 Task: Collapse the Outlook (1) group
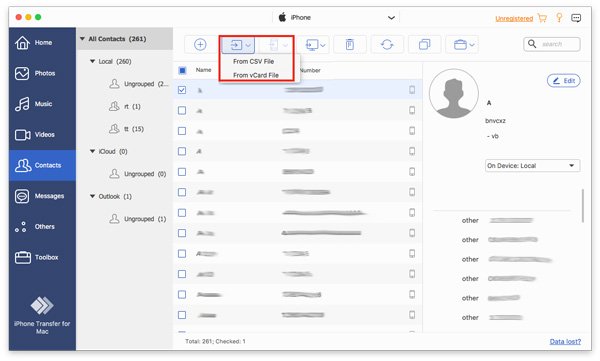point(92,196)
